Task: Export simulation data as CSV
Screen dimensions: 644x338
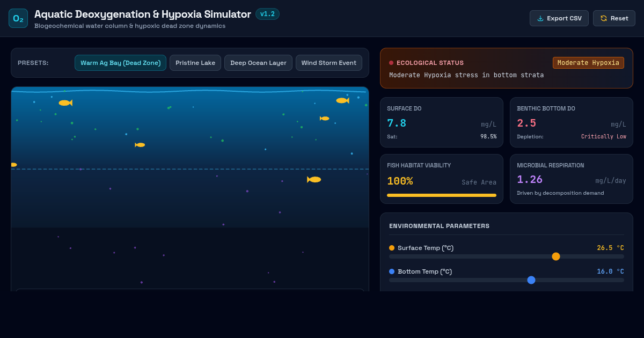Action: point(559,18)
